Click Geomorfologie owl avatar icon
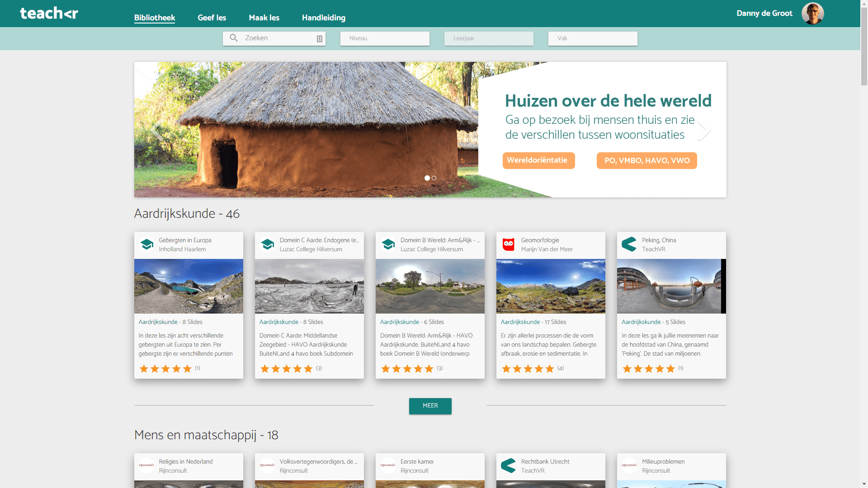Viewport: 868px width, 488px height. click(509, 244)
